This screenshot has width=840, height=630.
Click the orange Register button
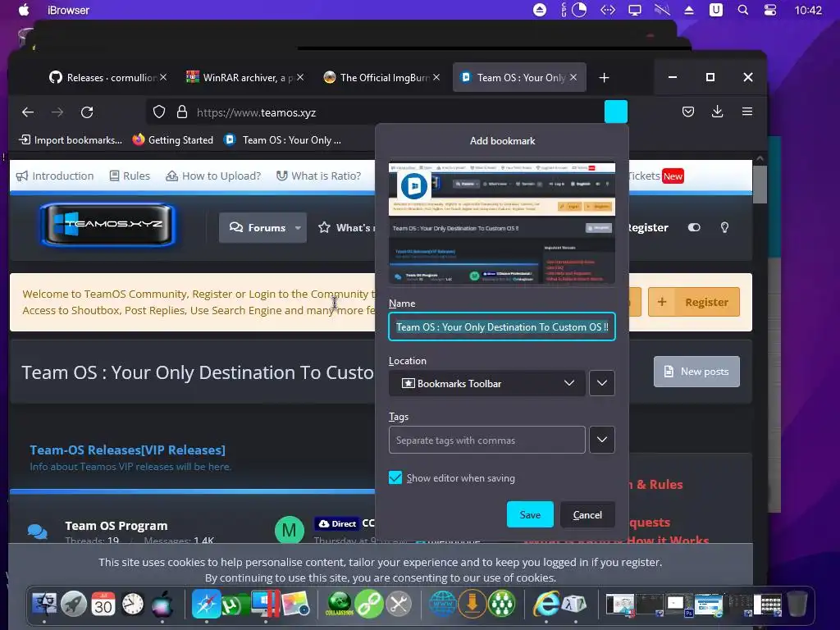[x=694, y=302]
